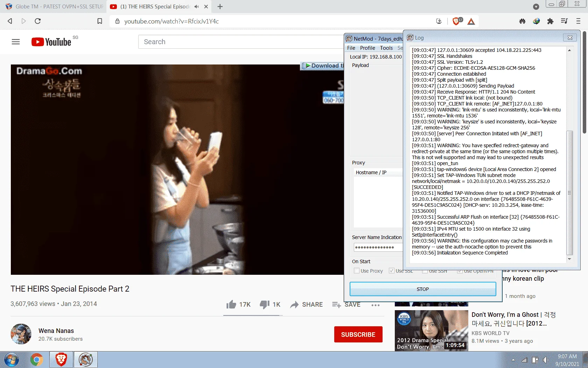Like the video with thumbs up 17K
588x368 pixels.
[x=238, y=305]
